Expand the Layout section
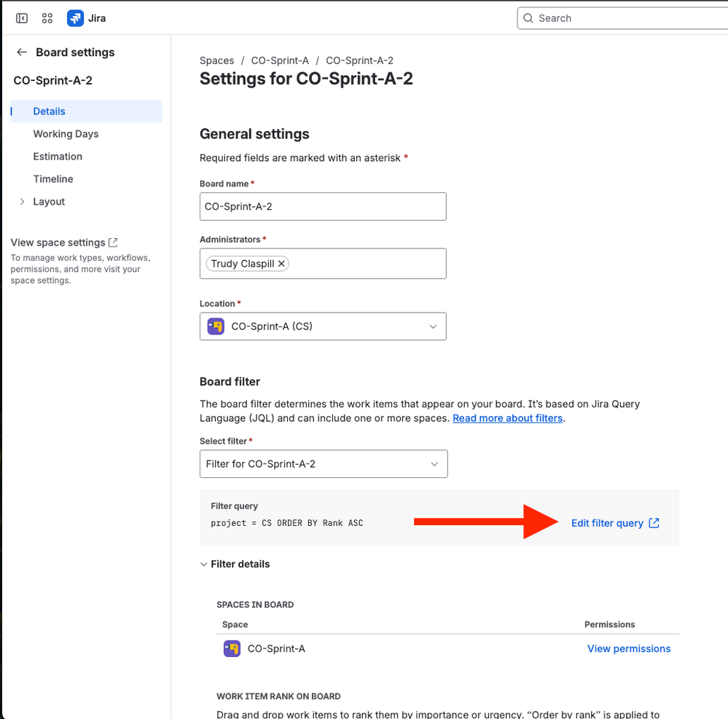Viewport: 728px width, 719px height. coord(23,201)
